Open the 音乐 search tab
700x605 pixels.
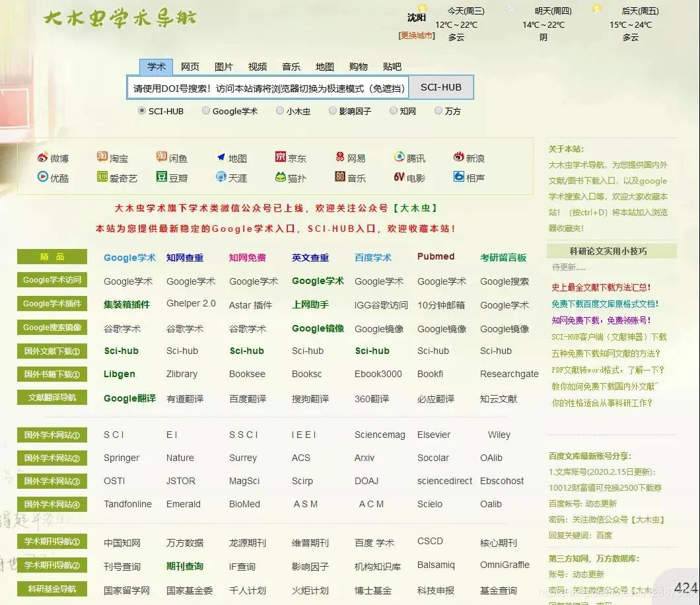pos(291,67)
